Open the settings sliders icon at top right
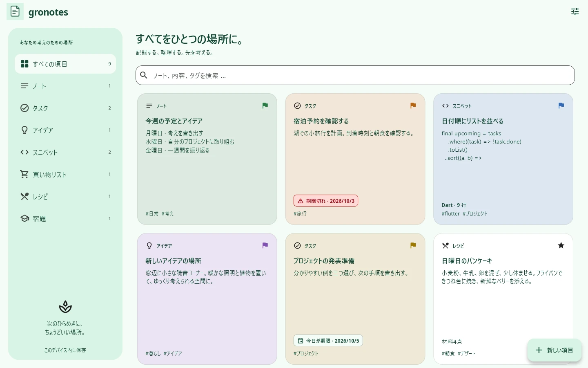This screenshot has width=588, height=368. [x=575, y=11]
